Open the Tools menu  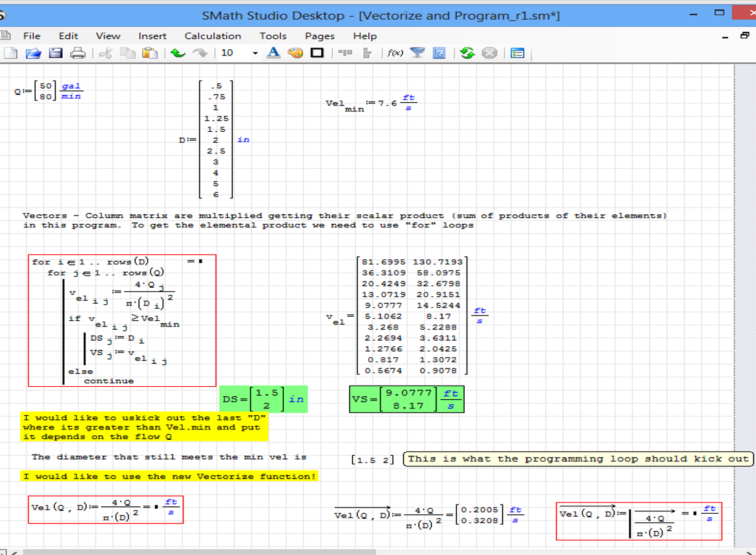coord(273,36)
